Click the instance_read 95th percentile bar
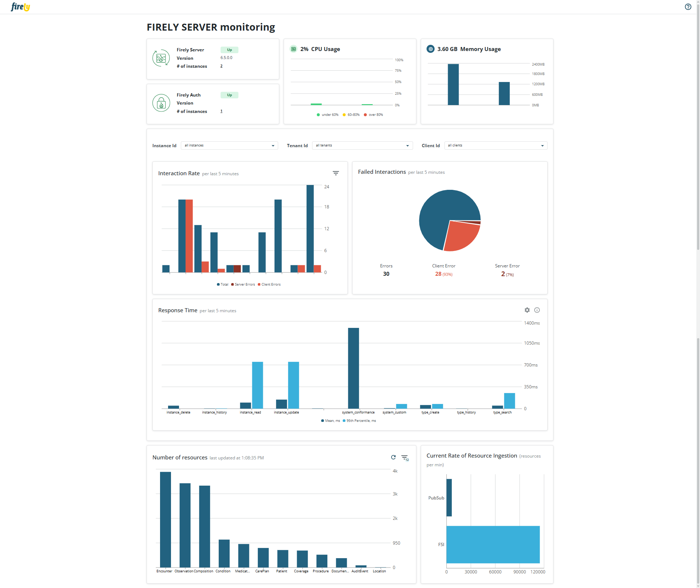Screen dimensions: 700x588 pos(257,385)
